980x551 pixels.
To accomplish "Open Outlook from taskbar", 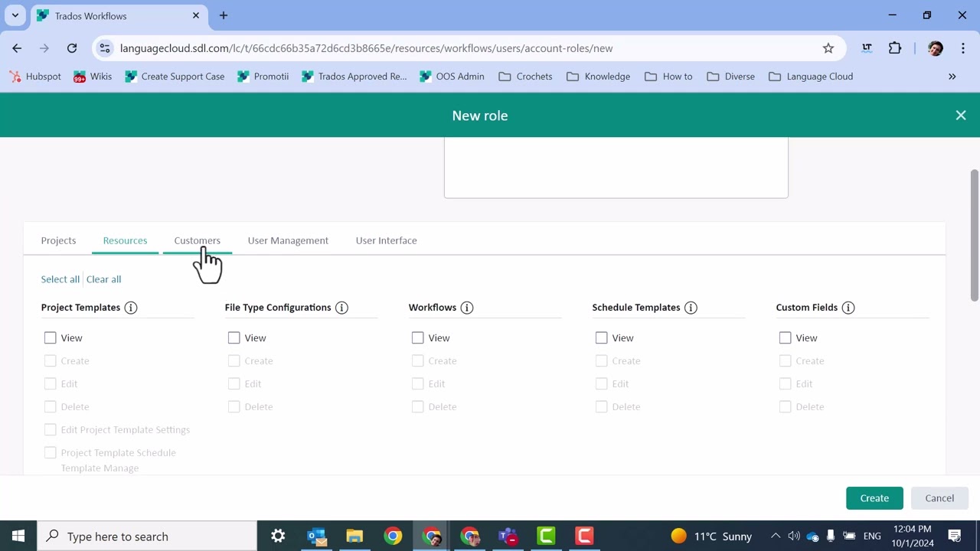I will [x=316, y=536].
